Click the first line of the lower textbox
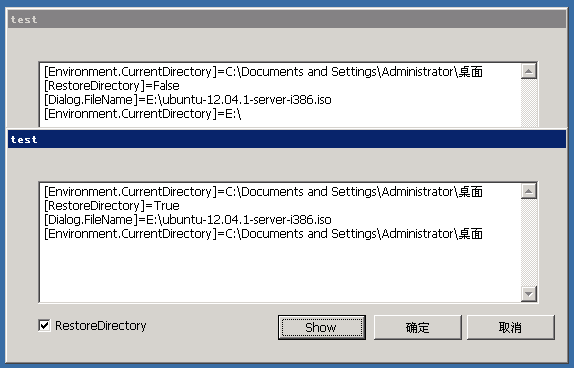The width and height of the screenshot is (574, 368). [x=263, y=192]
